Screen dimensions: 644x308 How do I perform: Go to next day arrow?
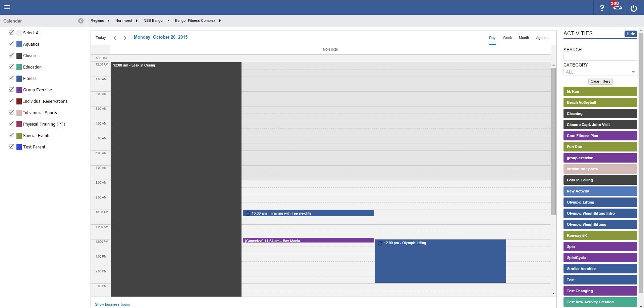pyautogui.click(x=125, y=38)
